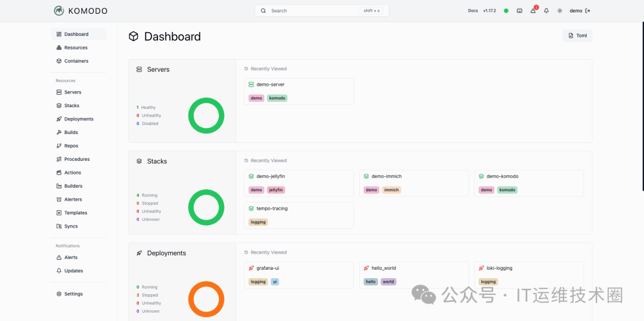Screen dimensions: 644x321
Task: Click the Syncs folder icon in sidebar
Action: [x=58, y=226]
